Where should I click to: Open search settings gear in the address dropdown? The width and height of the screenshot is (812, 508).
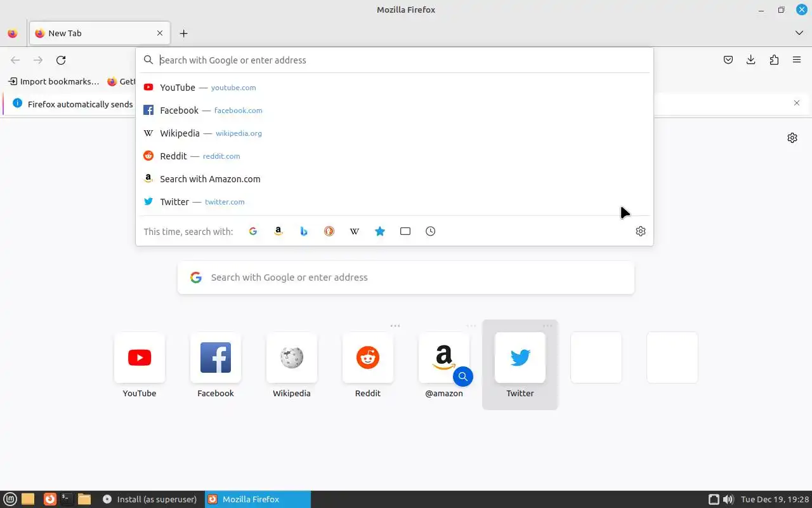(x=641, y=231)
